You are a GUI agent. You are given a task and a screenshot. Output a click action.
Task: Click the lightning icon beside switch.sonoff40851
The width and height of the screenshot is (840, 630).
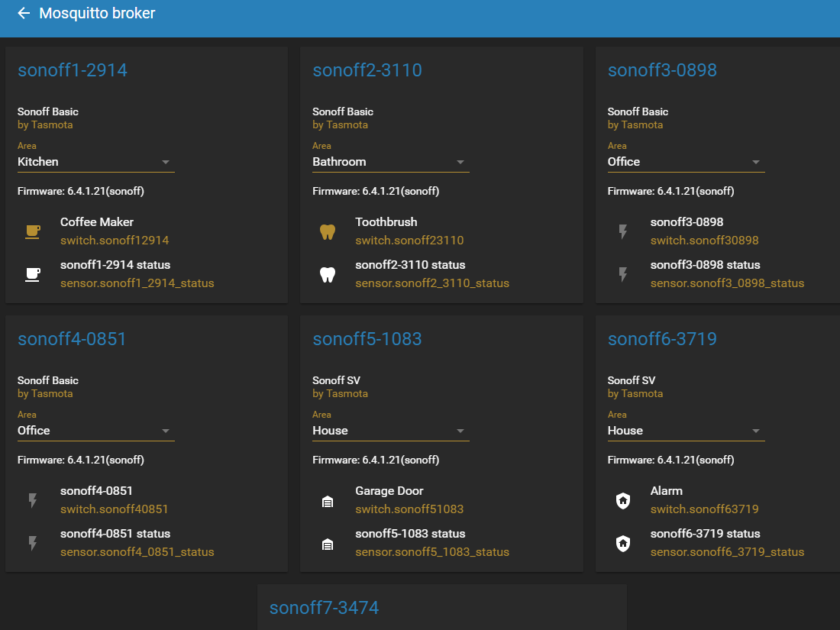pos(33,500)
